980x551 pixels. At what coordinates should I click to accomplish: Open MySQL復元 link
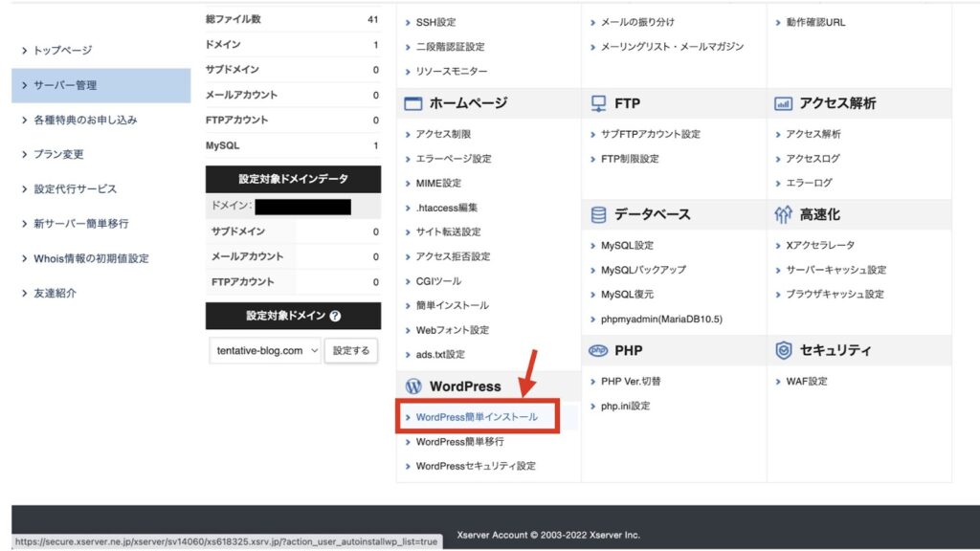click(x=627, y=295)
